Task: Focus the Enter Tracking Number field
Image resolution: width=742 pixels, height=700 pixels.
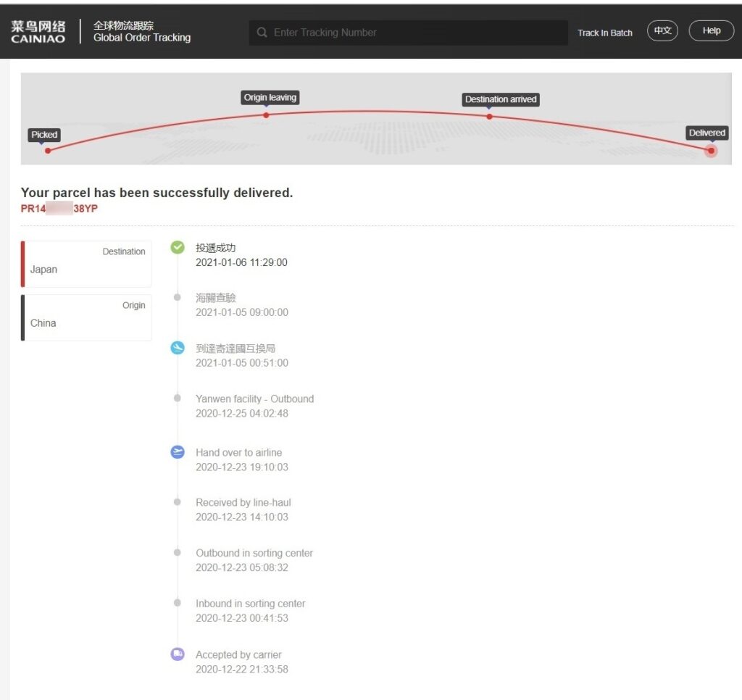Action: pyautogui.click(x=413, y=33)
